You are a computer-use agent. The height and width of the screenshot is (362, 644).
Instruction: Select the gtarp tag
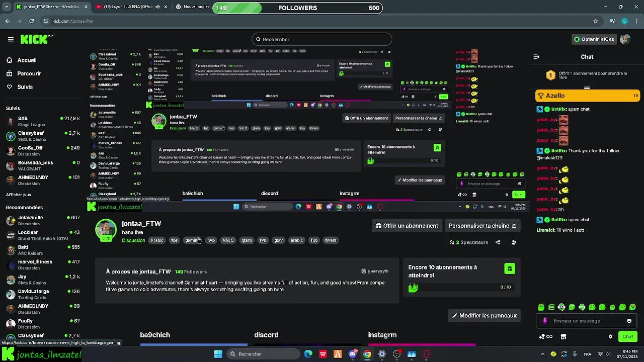coord(247,240)
